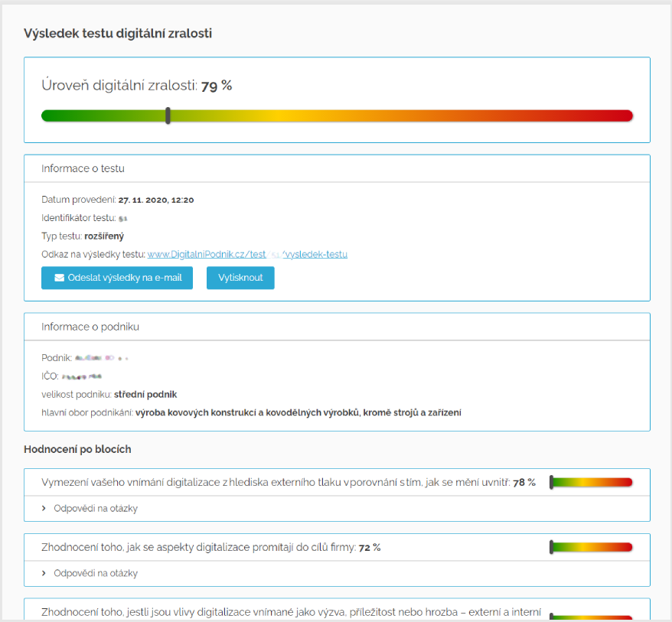
Task: Click the small gradient bar beside 78 %
Action: point(591,482)
